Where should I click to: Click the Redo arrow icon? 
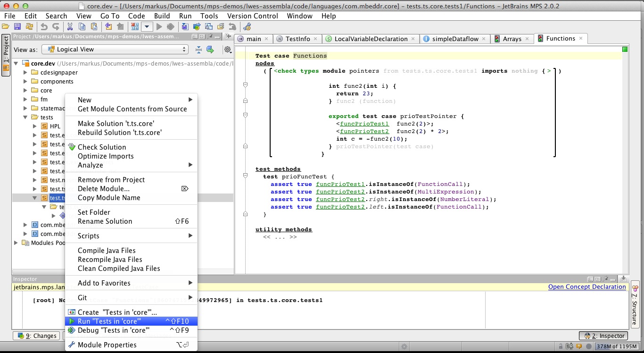pos(56,27)
